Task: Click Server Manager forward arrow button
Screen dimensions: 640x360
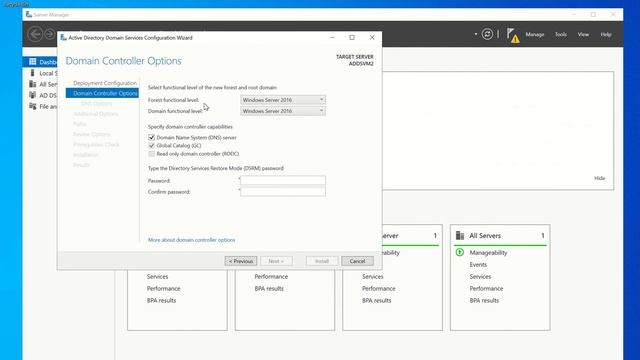Action: coord(50,34)
